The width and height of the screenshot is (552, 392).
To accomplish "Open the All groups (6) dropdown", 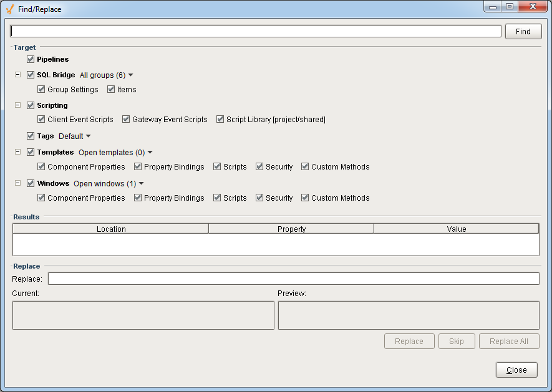I will (107, 75).
